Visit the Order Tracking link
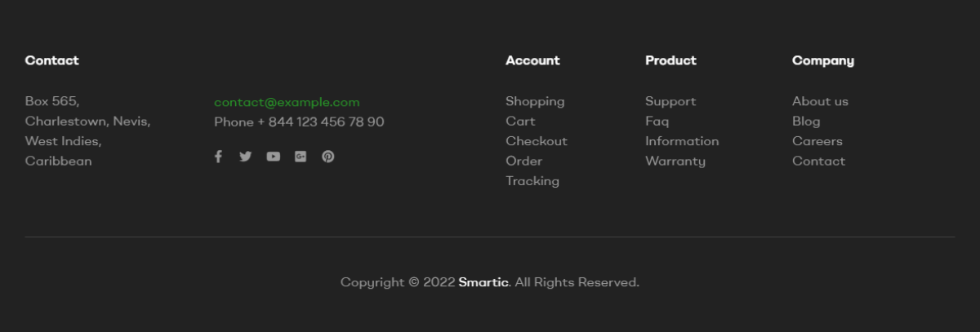 pos(532,170)
